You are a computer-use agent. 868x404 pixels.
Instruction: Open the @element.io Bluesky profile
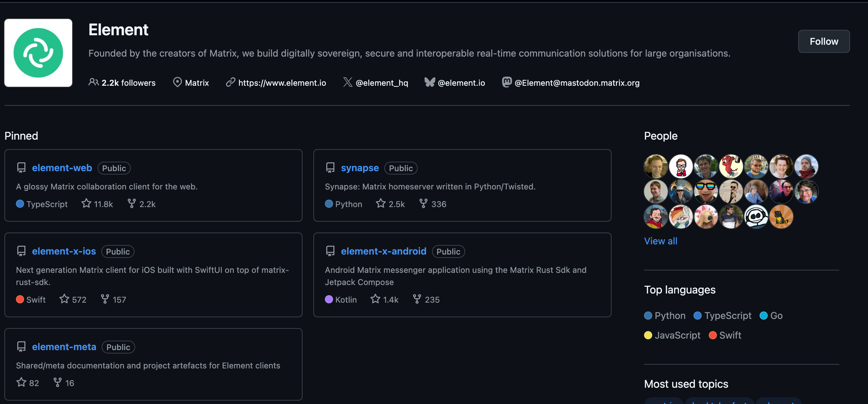coord(461,83)
